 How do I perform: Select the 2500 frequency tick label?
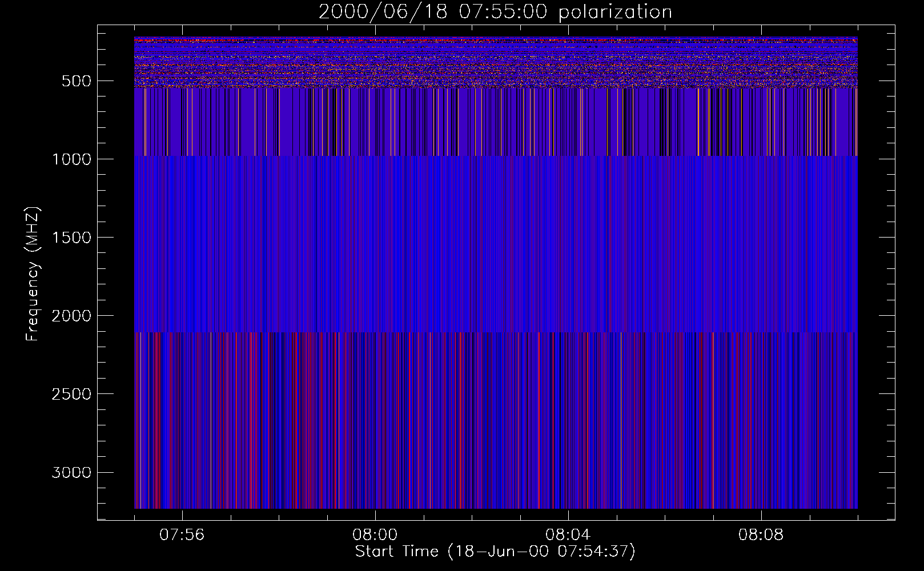[x=71, y=394]
